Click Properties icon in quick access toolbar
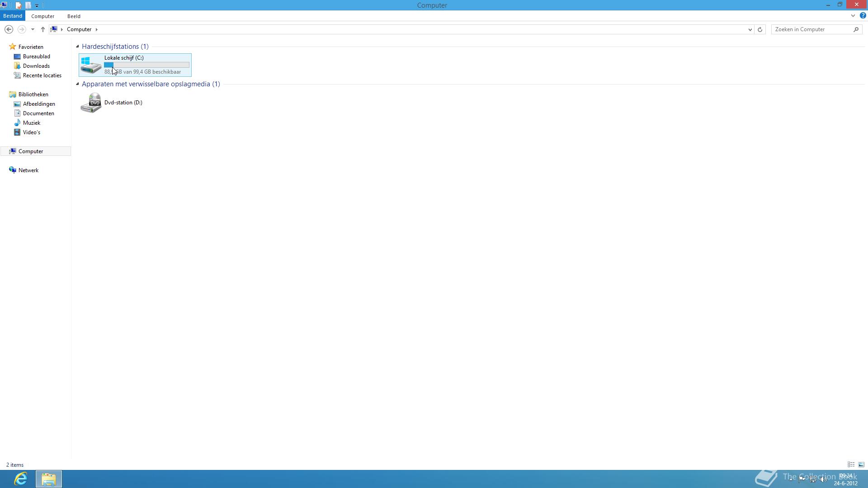This screenshot has height=488, width=868. (18, 5)
